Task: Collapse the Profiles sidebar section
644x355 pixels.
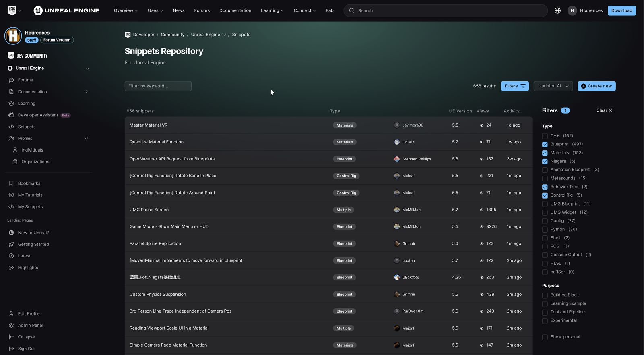Action: click(x=87, y=139)
